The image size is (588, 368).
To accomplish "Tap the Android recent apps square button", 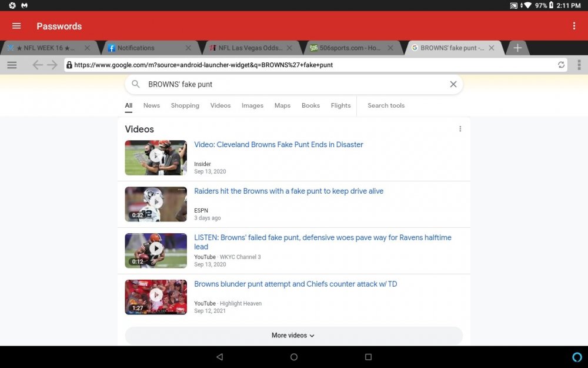I will [368, 357].
